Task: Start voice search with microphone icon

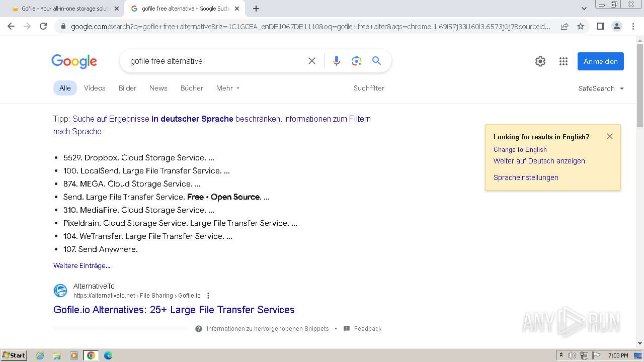Action: point(337,61)
